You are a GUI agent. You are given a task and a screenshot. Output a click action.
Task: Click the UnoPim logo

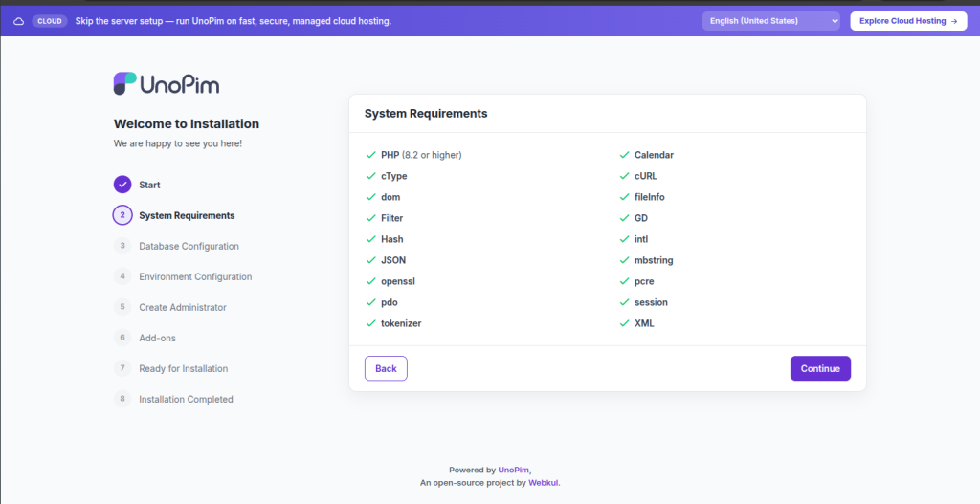click(x=167, y=84)
